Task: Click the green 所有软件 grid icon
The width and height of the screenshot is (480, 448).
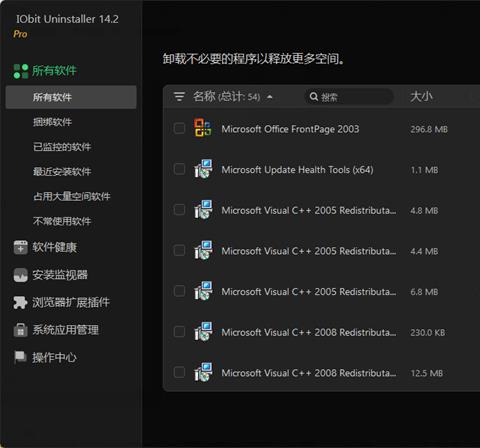Action: 21,71
